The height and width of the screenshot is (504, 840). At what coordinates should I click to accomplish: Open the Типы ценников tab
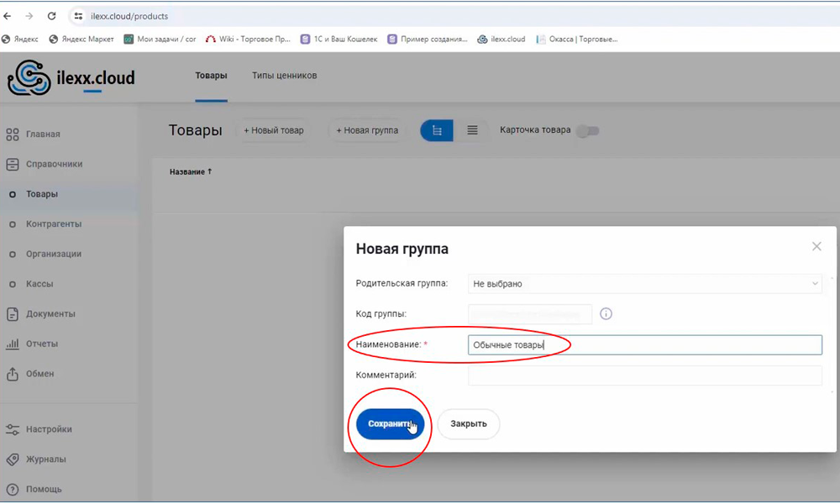click(x=284, y=76)
